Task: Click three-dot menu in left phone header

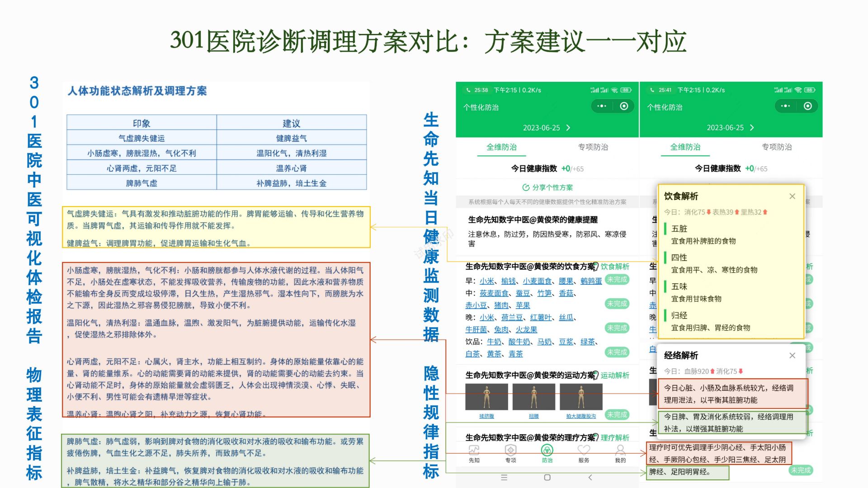Action: [x=602, y=106]
